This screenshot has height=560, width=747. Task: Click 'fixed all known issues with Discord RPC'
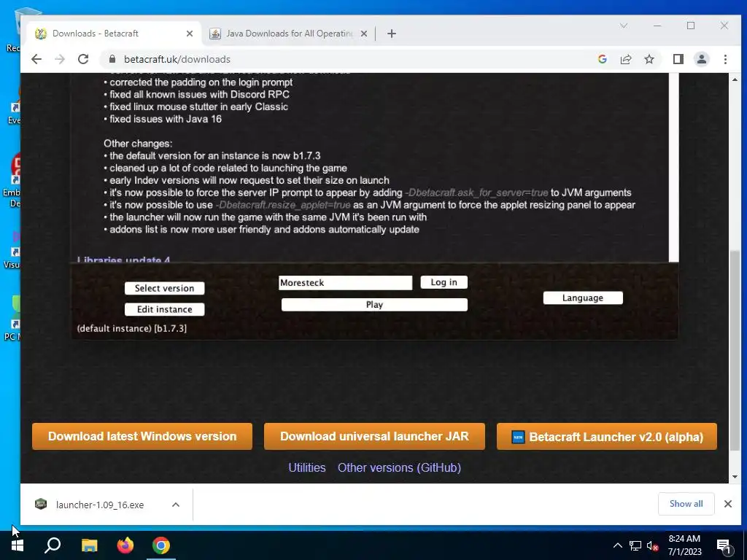click(200, 94)
